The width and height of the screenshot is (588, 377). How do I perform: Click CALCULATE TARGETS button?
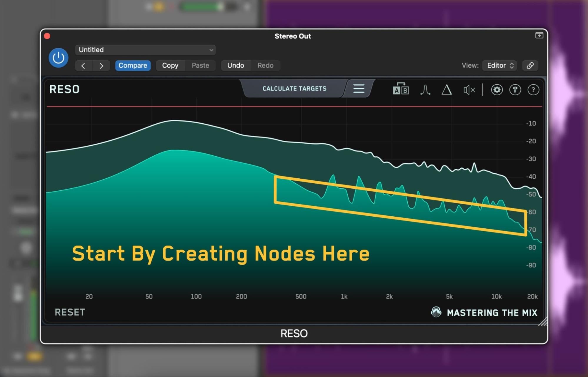coord(294,89)
